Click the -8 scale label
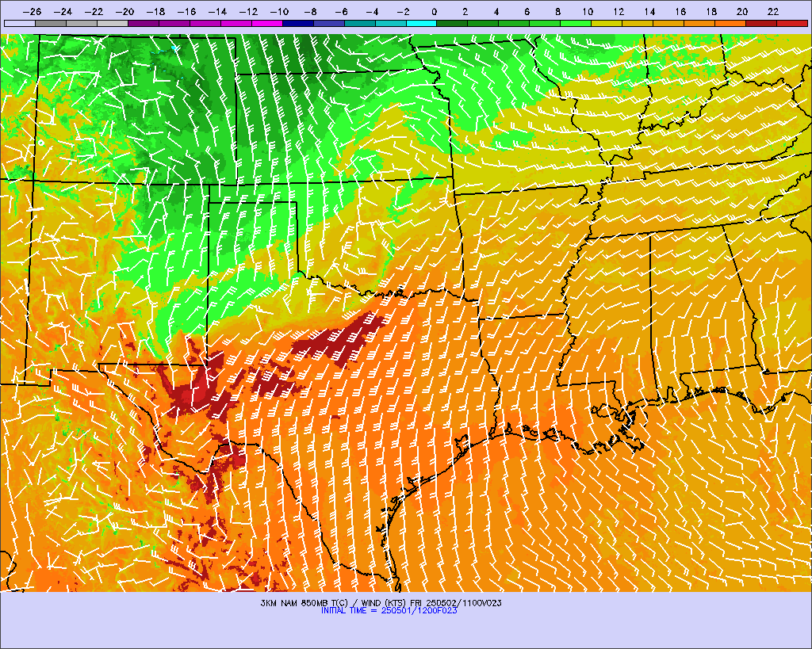The width and height of the screenshot is (812, 649). click(311, 11)
